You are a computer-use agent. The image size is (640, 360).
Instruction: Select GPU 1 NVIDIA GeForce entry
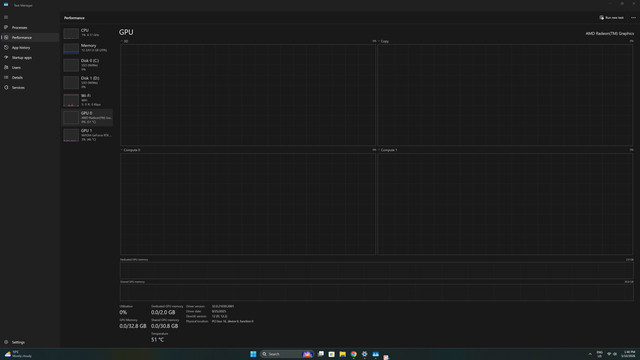click(x=87, y=135)
